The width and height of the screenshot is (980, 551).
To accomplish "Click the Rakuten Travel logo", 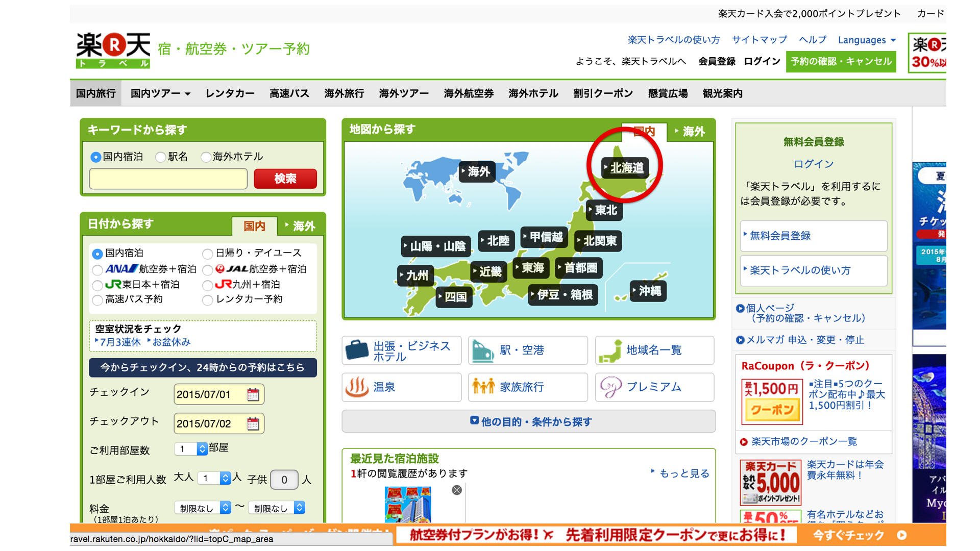I will 113,50.
